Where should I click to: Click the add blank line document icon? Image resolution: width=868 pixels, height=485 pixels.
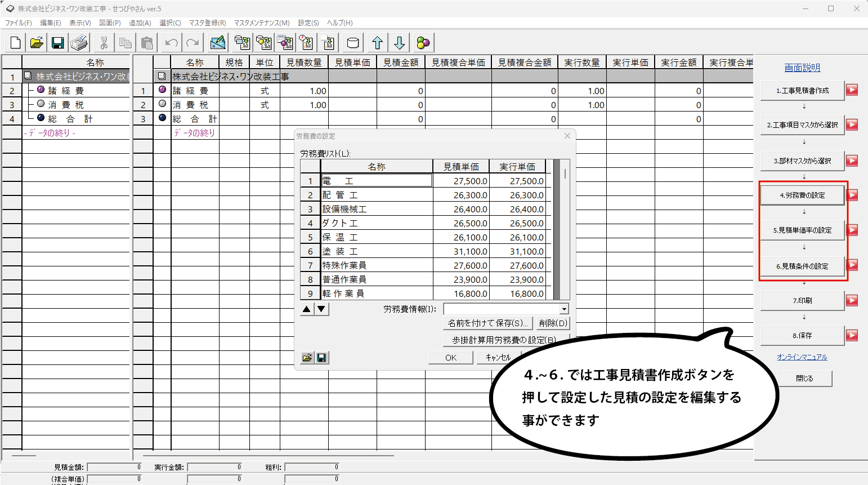tap(329, 43)
